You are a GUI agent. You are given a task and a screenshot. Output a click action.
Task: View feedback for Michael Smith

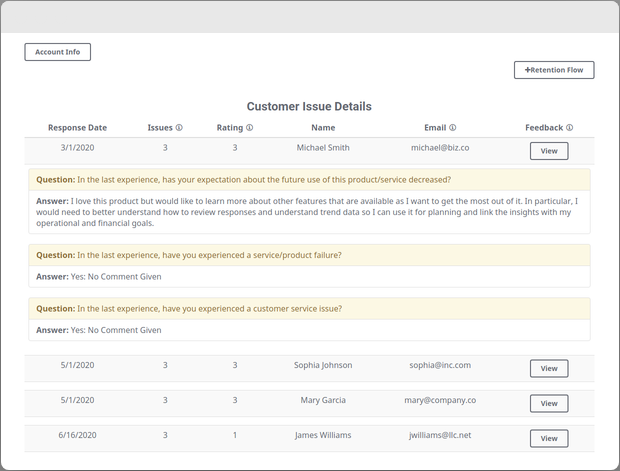(x=549, y=151)
